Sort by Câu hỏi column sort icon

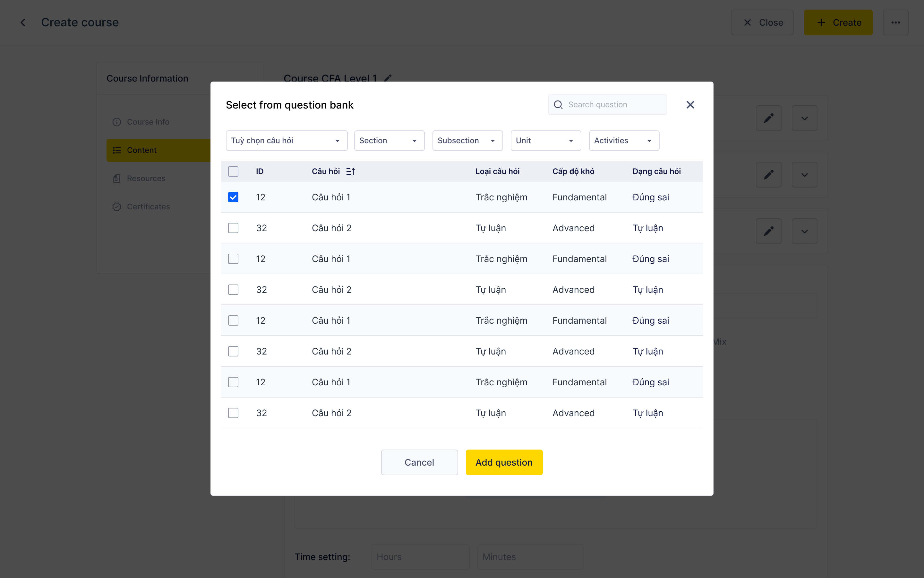pyautogui.click(x=350, y=171)
